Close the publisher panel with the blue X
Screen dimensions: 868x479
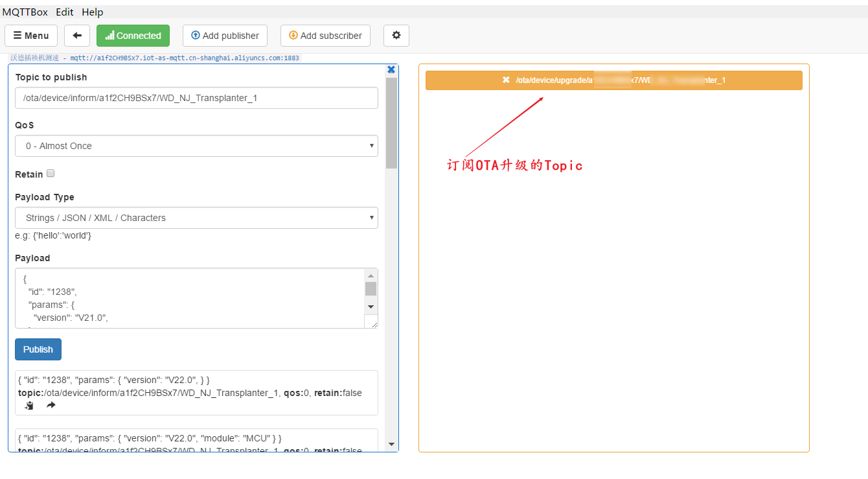coord(391,69)
